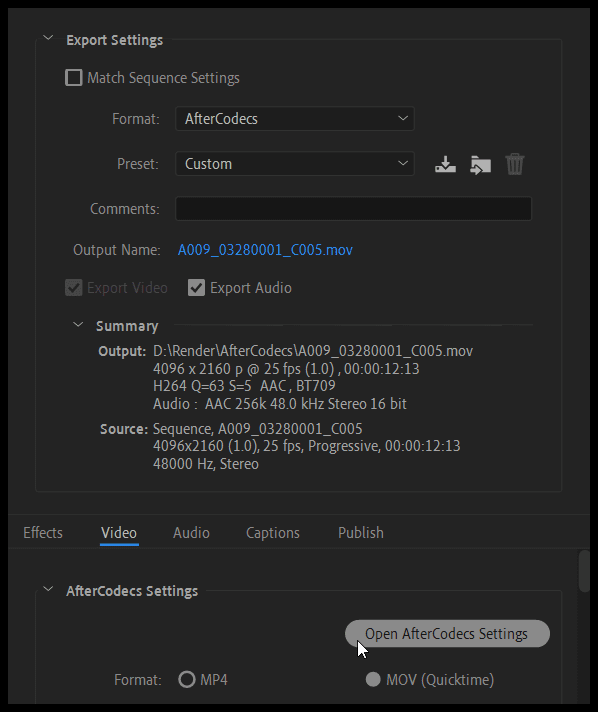Image resolution: width=598 pixels, height=712 pixels.
Task: Click into the Comments text field
Action: pyautogui.click(x=353, y=208)
